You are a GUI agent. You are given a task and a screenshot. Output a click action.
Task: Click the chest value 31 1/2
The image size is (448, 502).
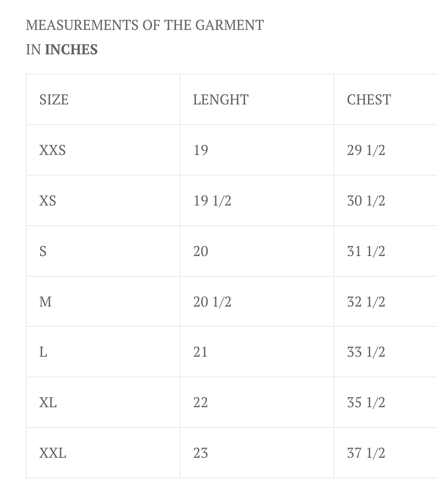366,251
